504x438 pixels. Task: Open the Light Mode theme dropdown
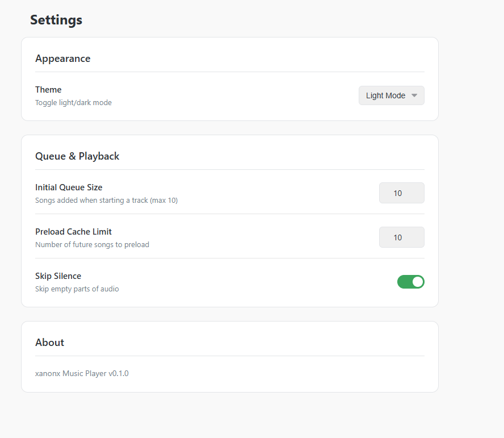(391, 95)
